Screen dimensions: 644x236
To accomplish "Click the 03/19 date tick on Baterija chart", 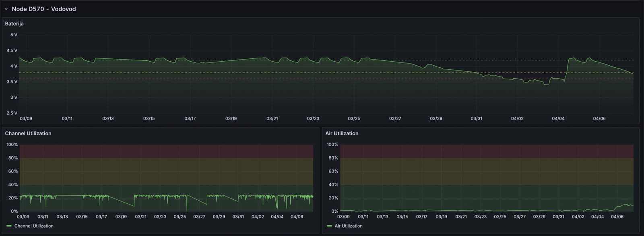I will pos(231,118).
